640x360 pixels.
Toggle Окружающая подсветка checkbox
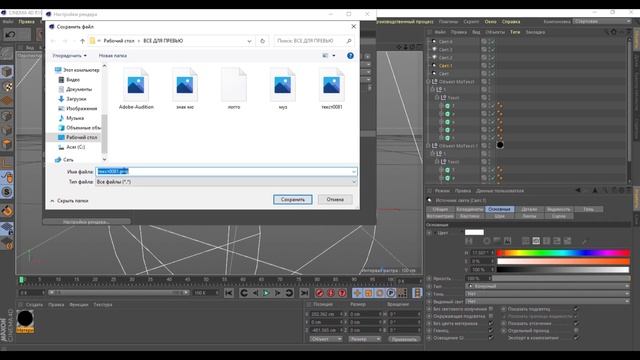coord(491,316)
